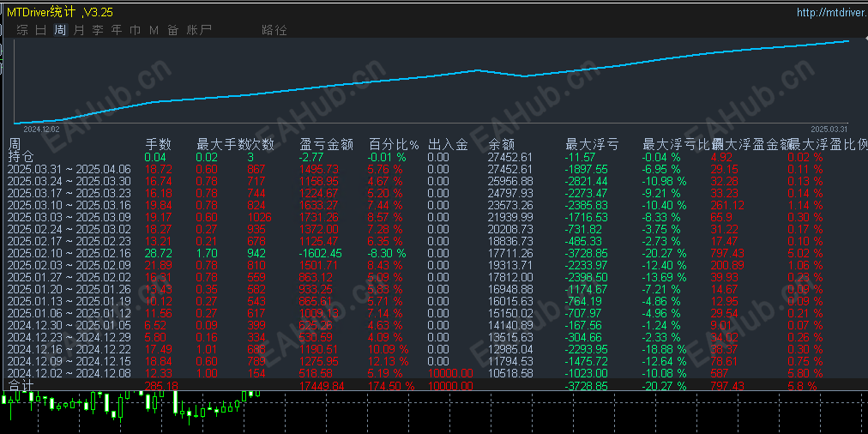Viewport: 868px width, 434px height.
Task: Click the balance value 17711.26
Action: (x=510, y=253)
